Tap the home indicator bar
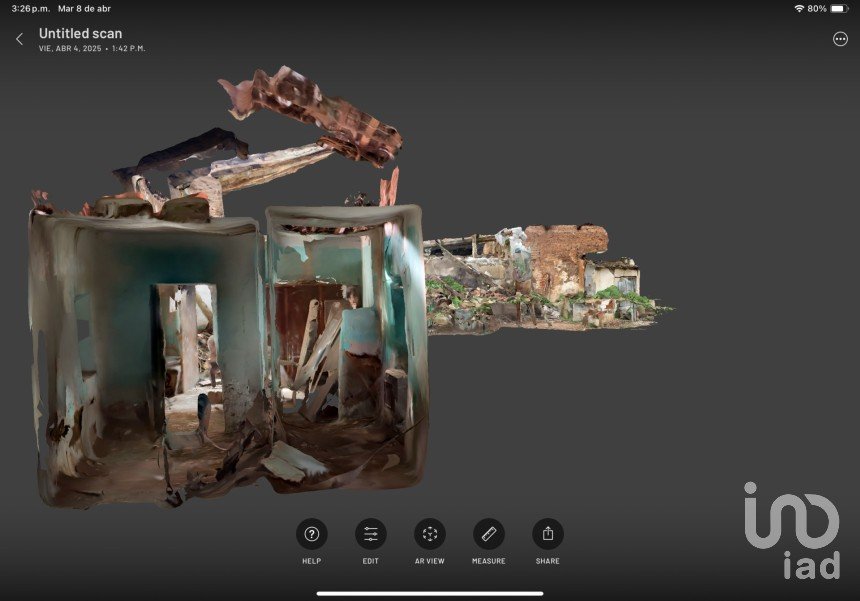This screenshot has height=601, width=860. tap(430, 593)
